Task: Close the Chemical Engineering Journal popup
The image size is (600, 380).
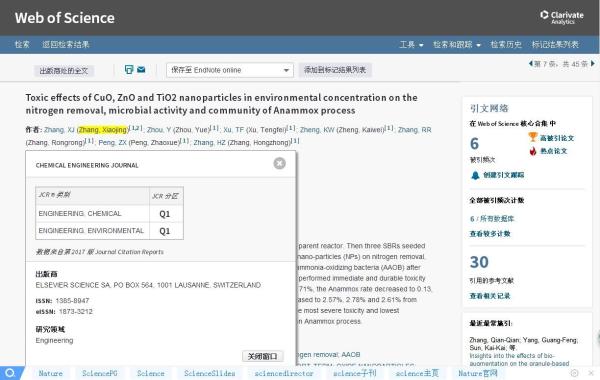Action: point(280,163)
